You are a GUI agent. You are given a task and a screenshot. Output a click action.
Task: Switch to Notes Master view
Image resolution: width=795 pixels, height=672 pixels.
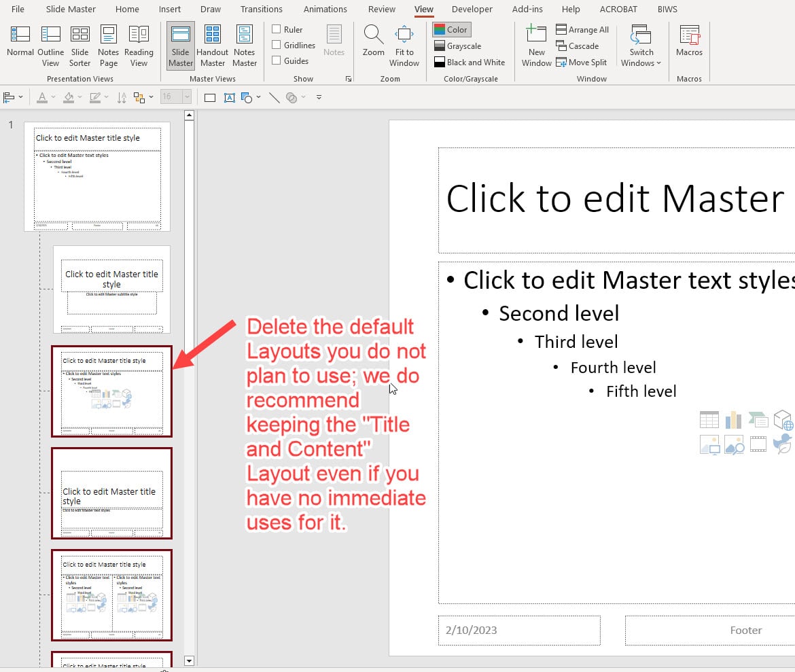(245, 46)
